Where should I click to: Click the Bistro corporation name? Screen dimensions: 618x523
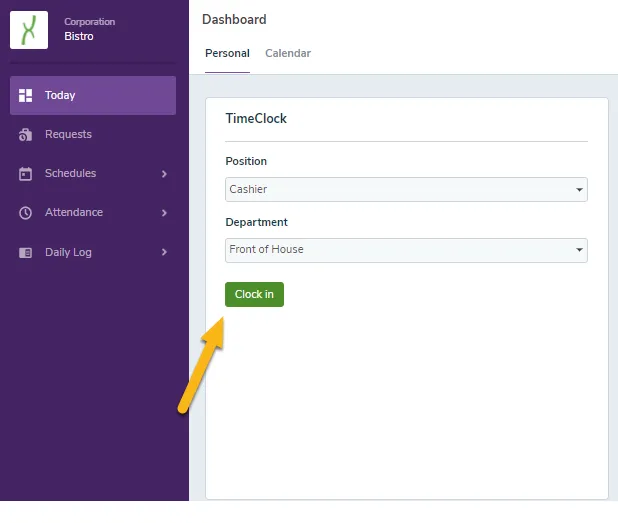point(79,36)
